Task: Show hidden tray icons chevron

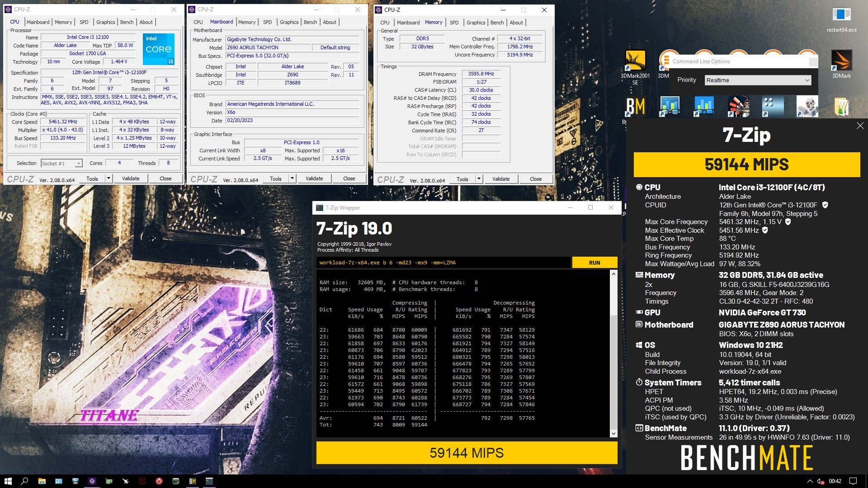Action: point(810,481)
